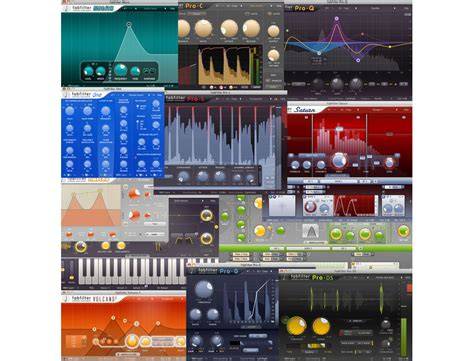The height and width of the screenshot is (361, 474).
Task: Click the small beige knob beside Pro-C's level meter
Action: [x=273, y=55]
